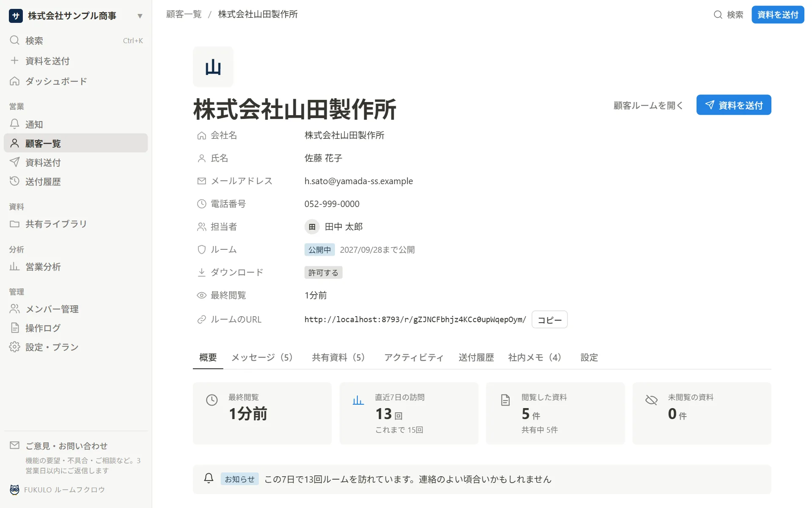The width and height of the screenshot is (812, 508).
Task: Click the crossed-eye icon in 未閲覧の資料 card
Action: 651,400
